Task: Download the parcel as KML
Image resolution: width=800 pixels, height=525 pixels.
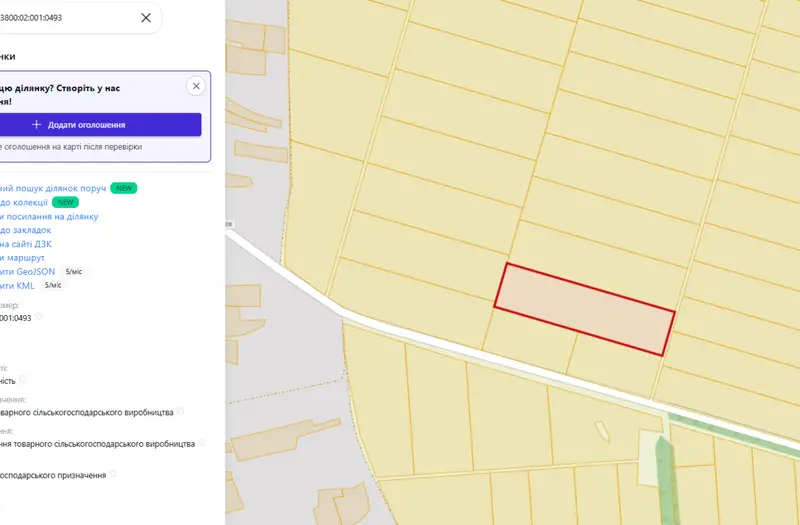Action: click(17, 285)
